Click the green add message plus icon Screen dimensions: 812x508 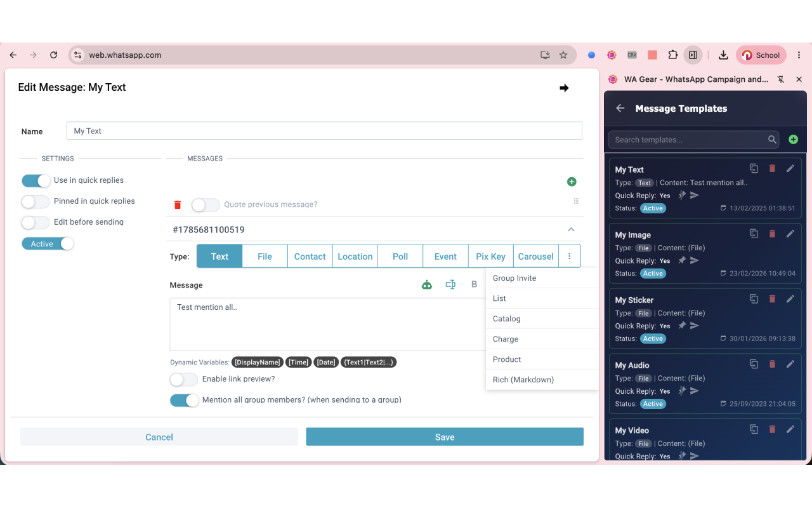pos(572,182)
